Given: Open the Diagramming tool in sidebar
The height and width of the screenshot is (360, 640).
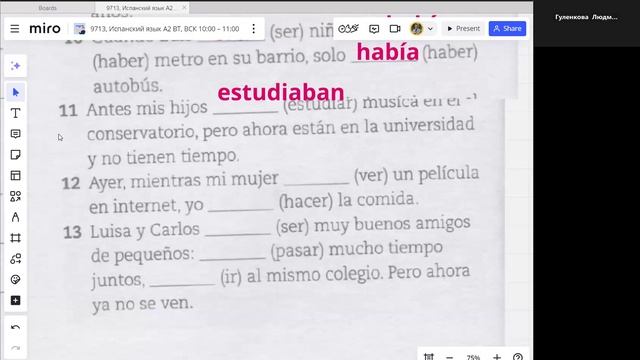Looking at the screenshot, I should click(x=16, y=259).
